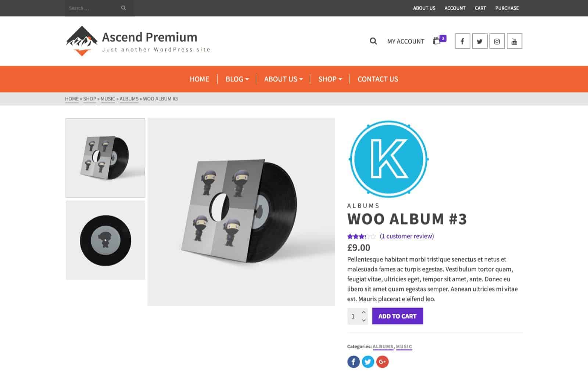588x374 pixels.
Task: Decrease quantity with the down arrow
Action: point(363,320)
